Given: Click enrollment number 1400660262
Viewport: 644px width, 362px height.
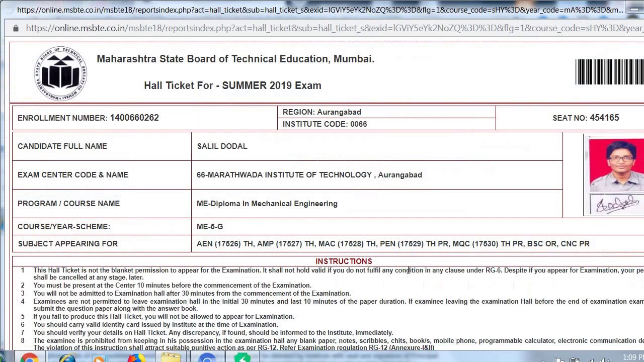Looking at the screenshot, I should click(134, 118).
